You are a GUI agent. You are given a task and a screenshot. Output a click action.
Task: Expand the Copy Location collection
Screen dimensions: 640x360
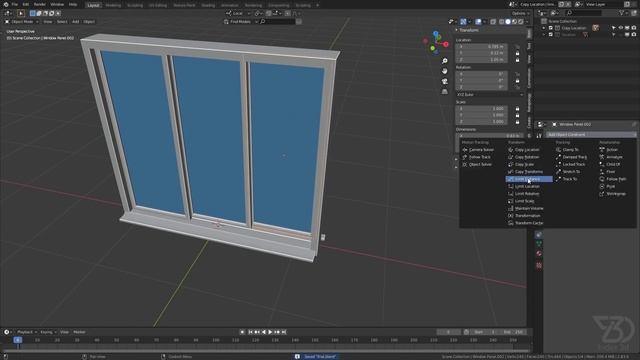[x=544, y=28]
